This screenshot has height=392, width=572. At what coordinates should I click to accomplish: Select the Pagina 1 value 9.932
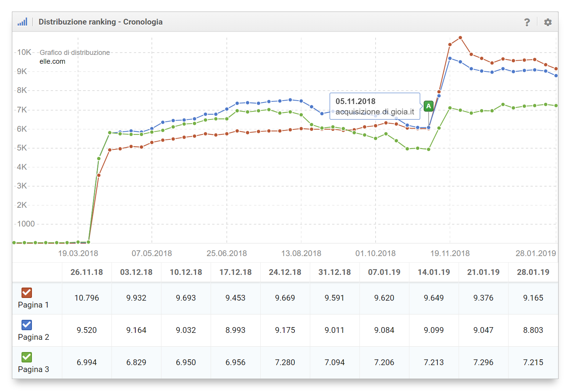click(x=136, y=298)
